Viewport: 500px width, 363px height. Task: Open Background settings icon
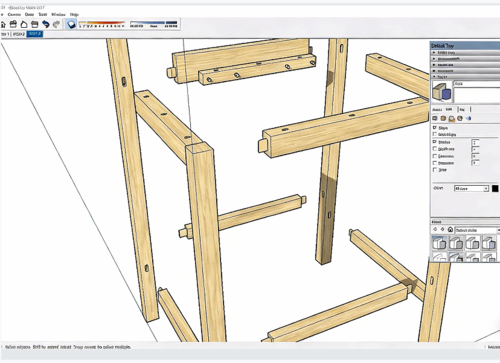tap(452, 118)
